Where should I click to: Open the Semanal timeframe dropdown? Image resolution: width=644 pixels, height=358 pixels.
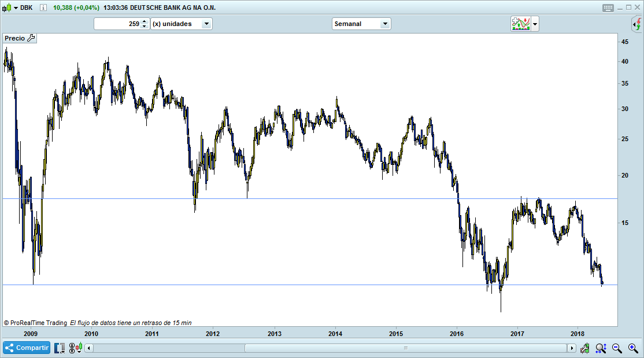point(361,24)
